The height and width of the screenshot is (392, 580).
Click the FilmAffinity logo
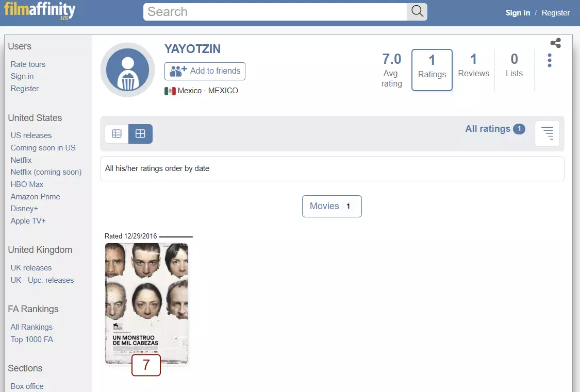click(40, 10)
